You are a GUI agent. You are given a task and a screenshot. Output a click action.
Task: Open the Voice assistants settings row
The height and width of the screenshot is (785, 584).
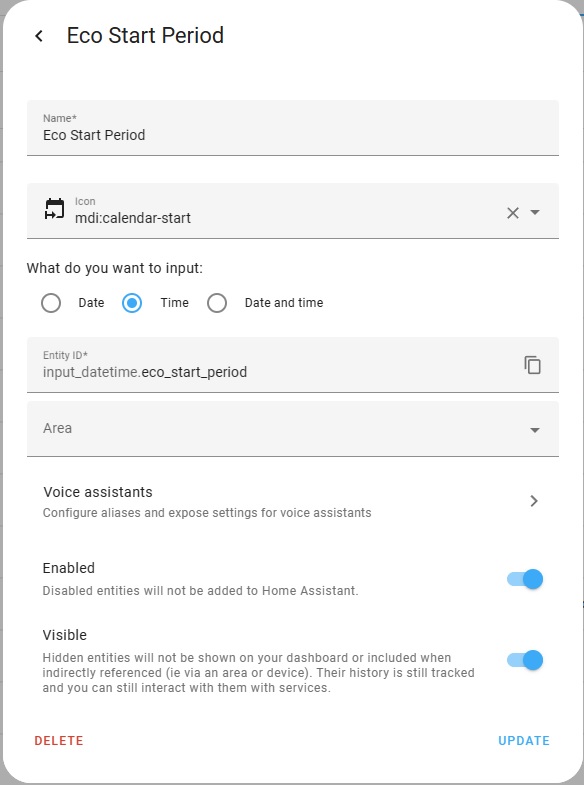click(293, 501)
